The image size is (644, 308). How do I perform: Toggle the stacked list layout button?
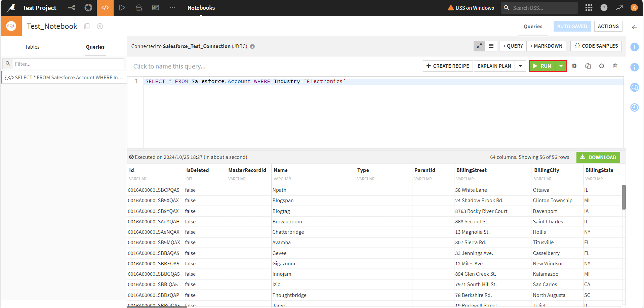point(491,46)
